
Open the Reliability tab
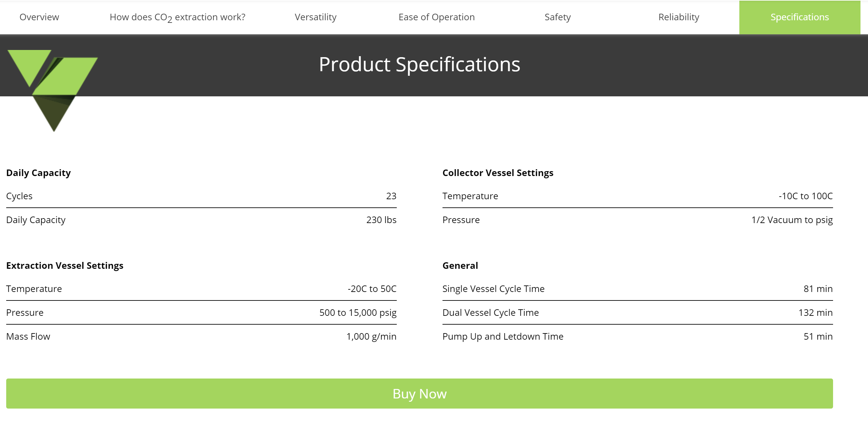[x=679, y=17]
